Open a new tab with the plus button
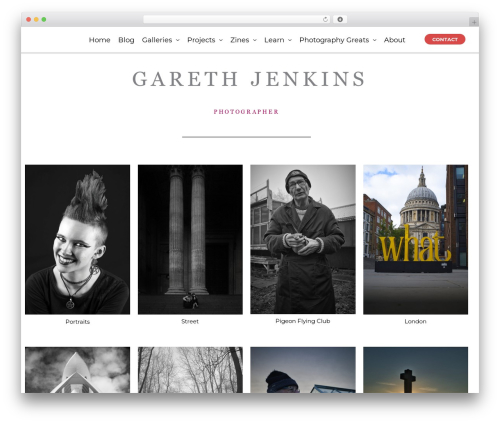 [x=474, y=22]
